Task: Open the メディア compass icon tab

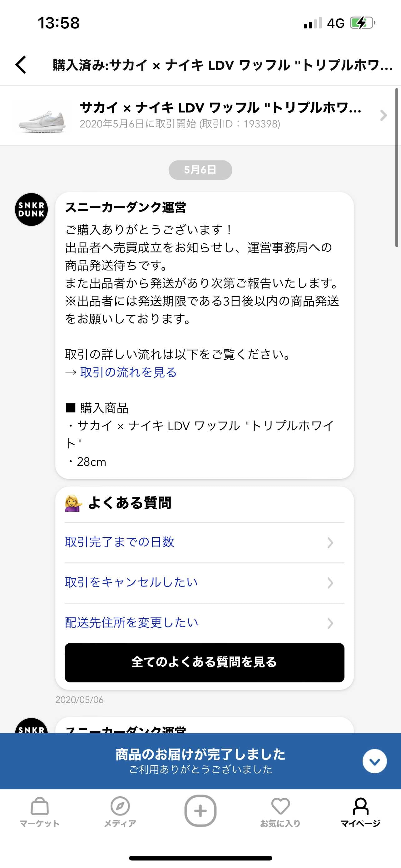Action: click(120, 812)
